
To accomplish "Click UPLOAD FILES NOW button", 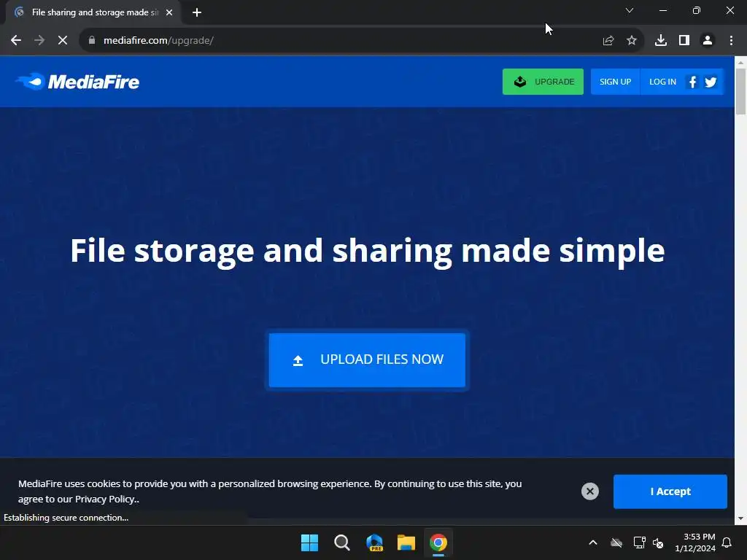I will tap(367, 360).
